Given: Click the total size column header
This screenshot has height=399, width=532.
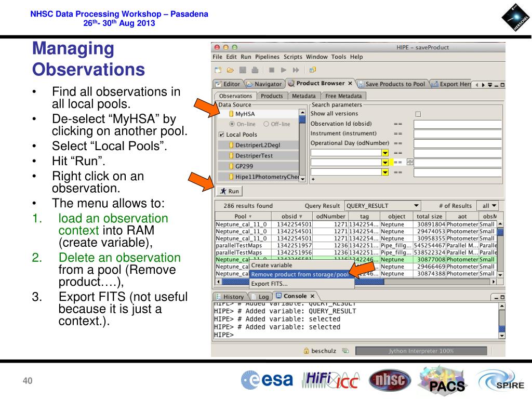Looking at the screenshot, I should tap(429, 216).
